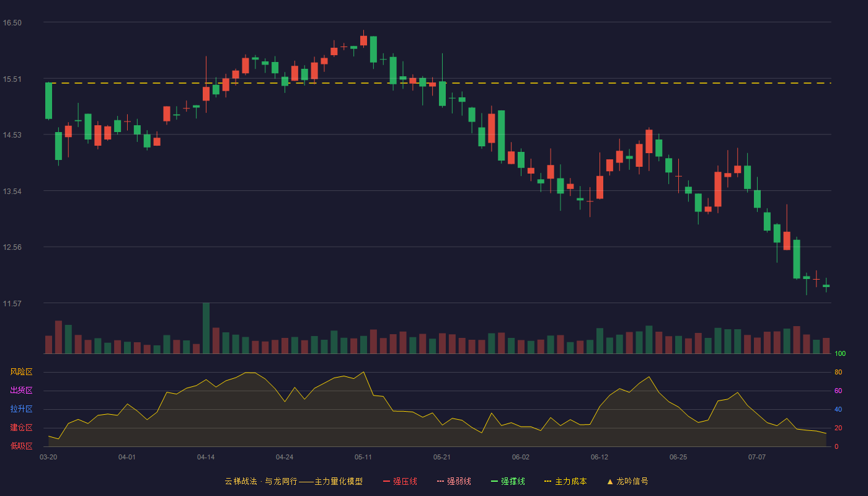The image size is (868, 496).
Task: Click the 16.50 price axis label
Action: point(12,23)
